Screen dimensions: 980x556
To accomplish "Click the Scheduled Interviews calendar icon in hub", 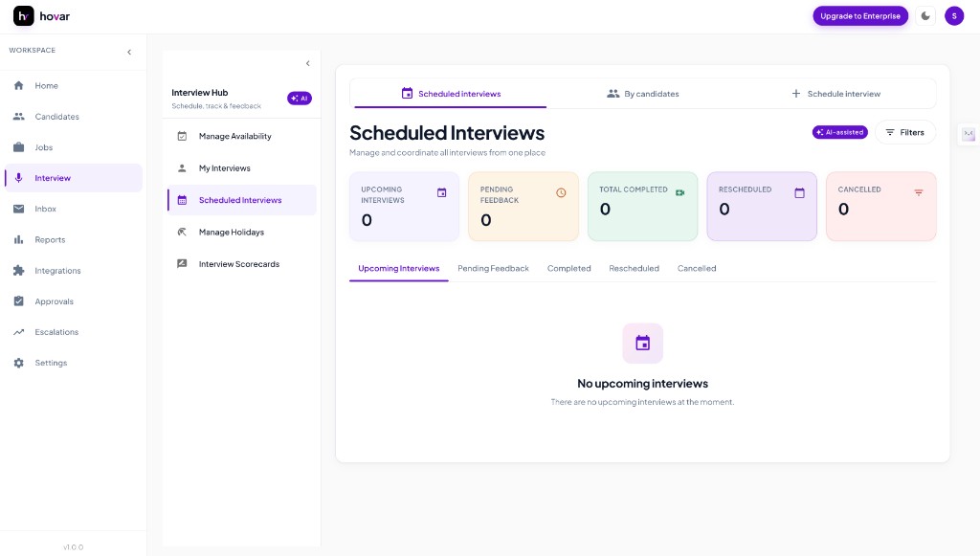I will pos(182,200).
